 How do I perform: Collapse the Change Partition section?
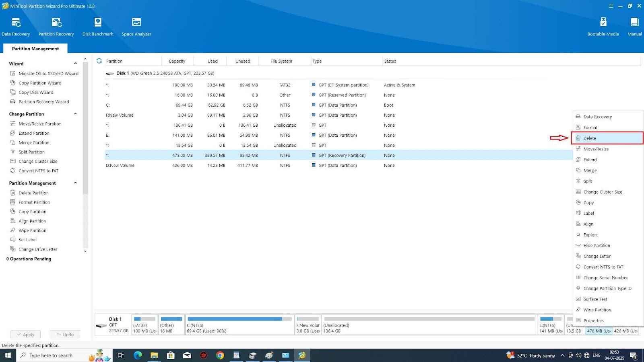pyautogui.click(x=75, y=114)
